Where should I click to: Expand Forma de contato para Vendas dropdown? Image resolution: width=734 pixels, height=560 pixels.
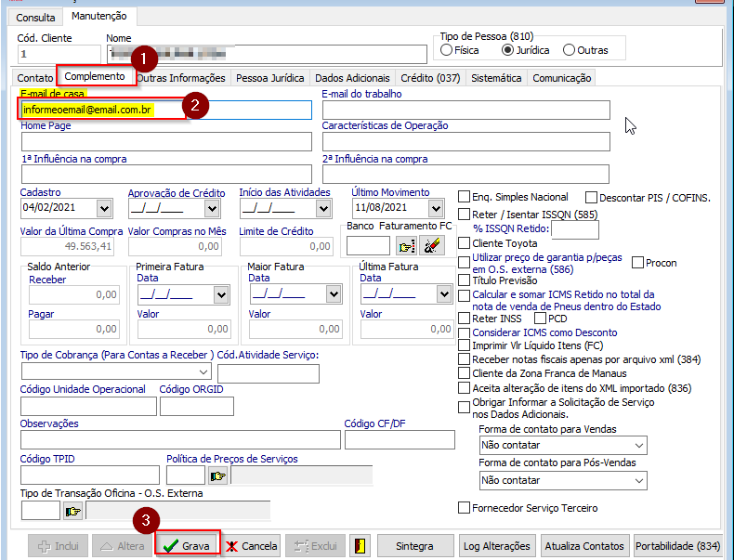tap(638, 445)
